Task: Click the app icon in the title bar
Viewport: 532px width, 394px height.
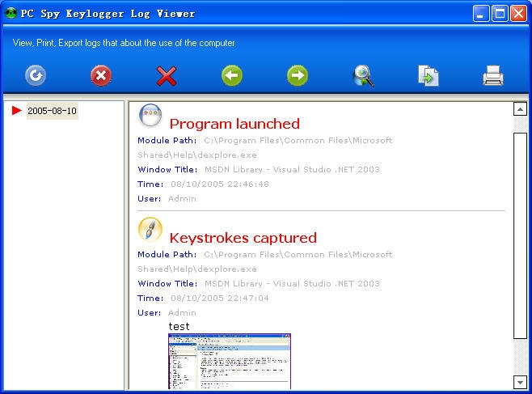Action: click(11, 13)
